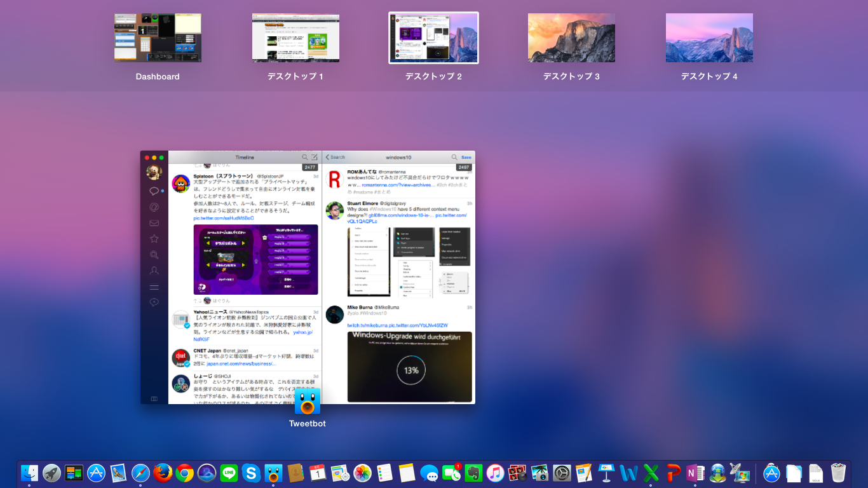Open Tweetbot lists tab in sidebar
Screen dimensions: 868x488
click(x=154, y=287)
